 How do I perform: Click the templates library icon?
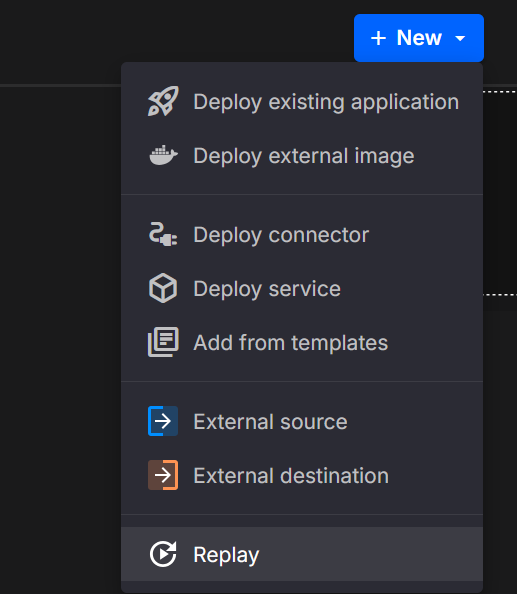point(163,342)
